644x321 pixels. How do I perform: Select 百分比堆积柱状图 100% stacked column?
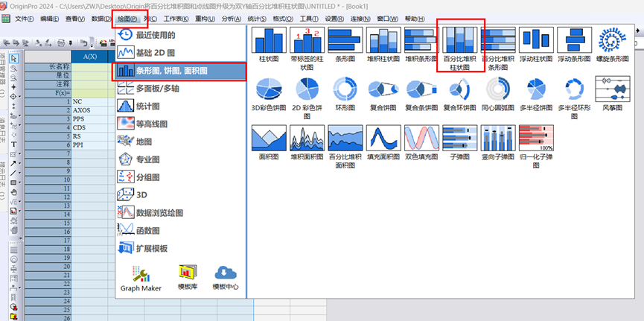(459, 48)
